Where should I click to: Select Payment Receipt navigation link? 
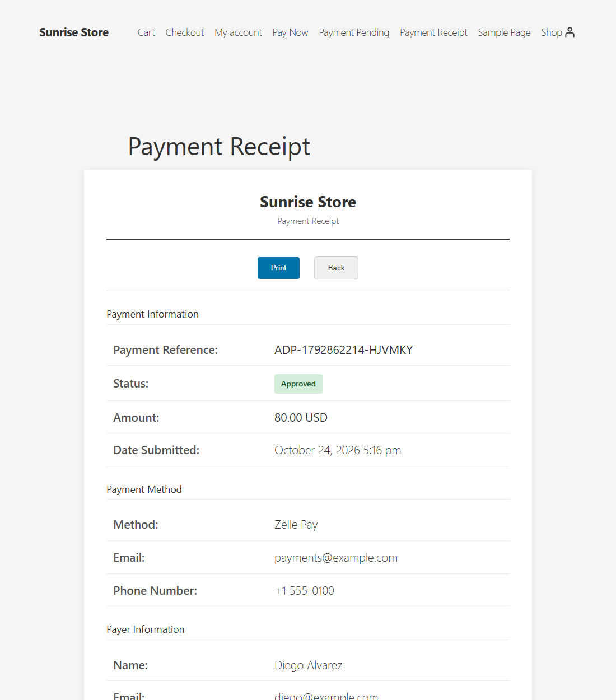(433, 32)
